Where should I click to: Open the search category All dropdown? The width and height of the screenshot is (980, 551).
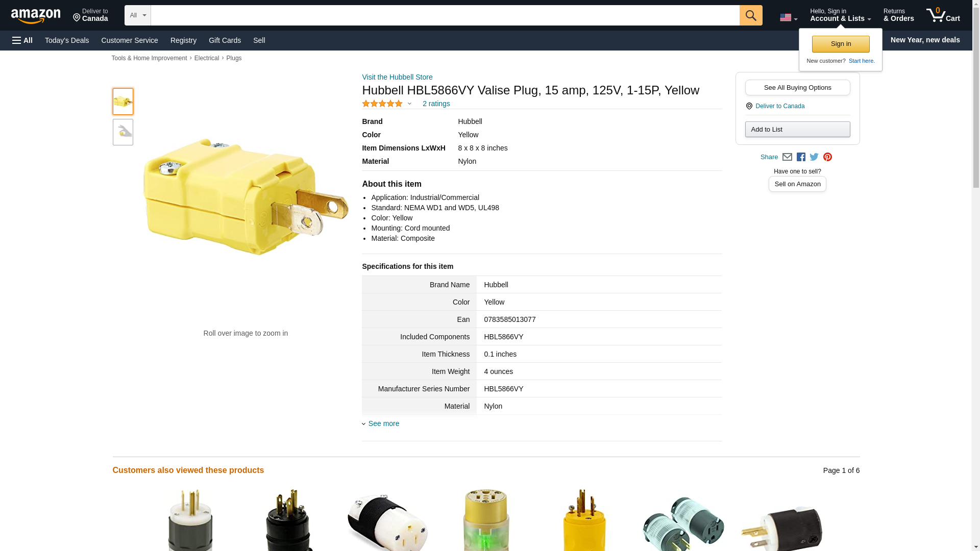[x=138, y=15]
